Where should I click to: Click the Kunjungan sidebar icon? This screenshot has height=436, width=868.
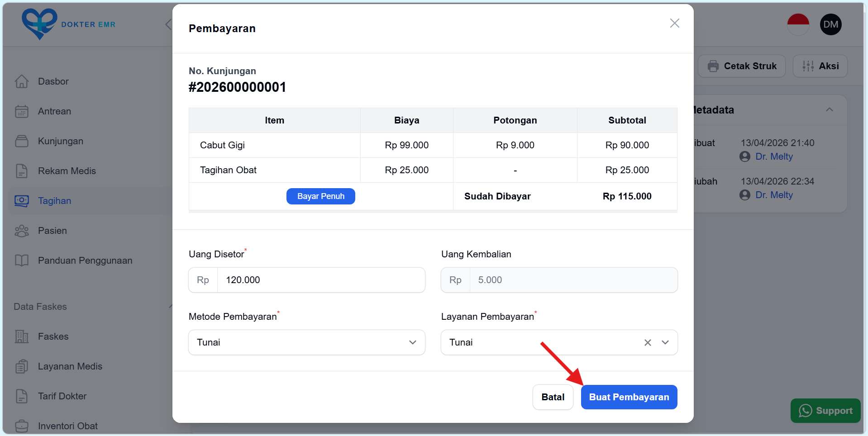tap(22, 141)
